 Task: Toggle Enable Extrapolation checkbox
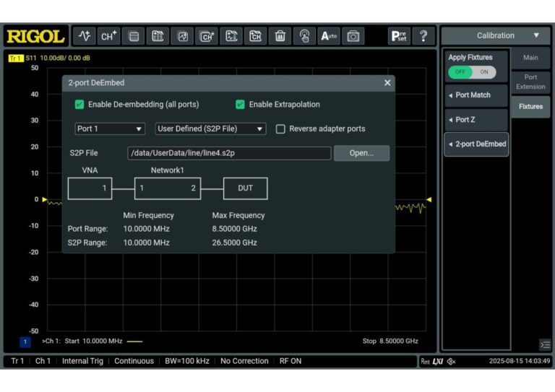coord(240,105)
